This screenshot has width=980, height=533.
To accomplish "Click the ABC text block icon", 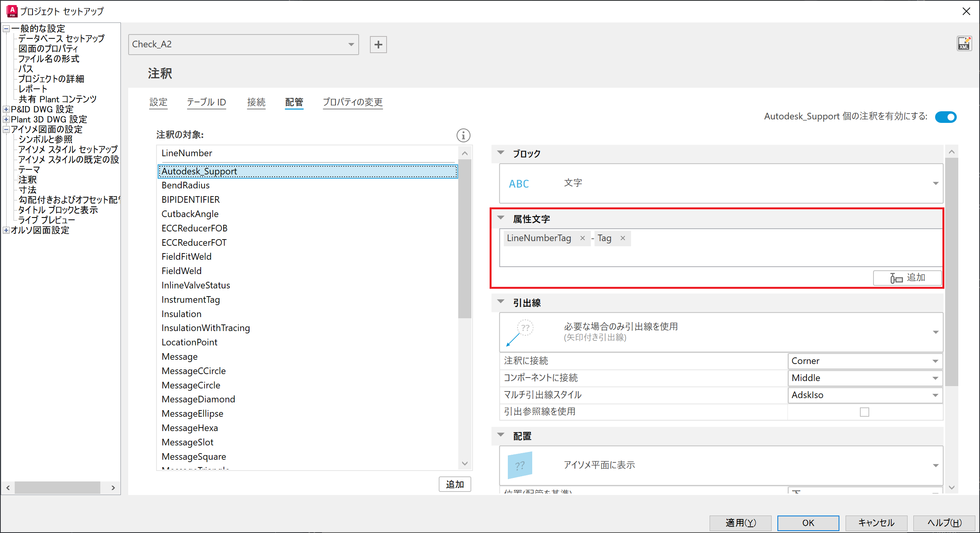I will [x=519, y=183].
